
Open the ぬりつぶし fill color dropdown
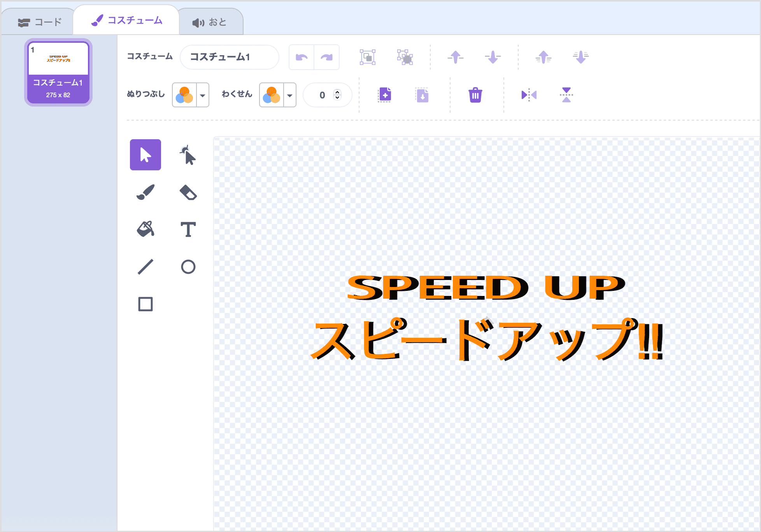pos(203,95)
